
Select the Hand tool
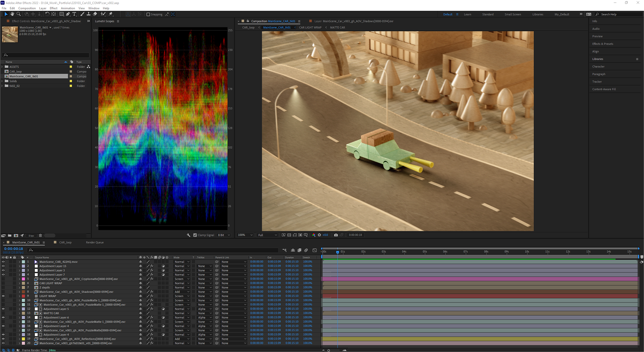tap(12, 14)
